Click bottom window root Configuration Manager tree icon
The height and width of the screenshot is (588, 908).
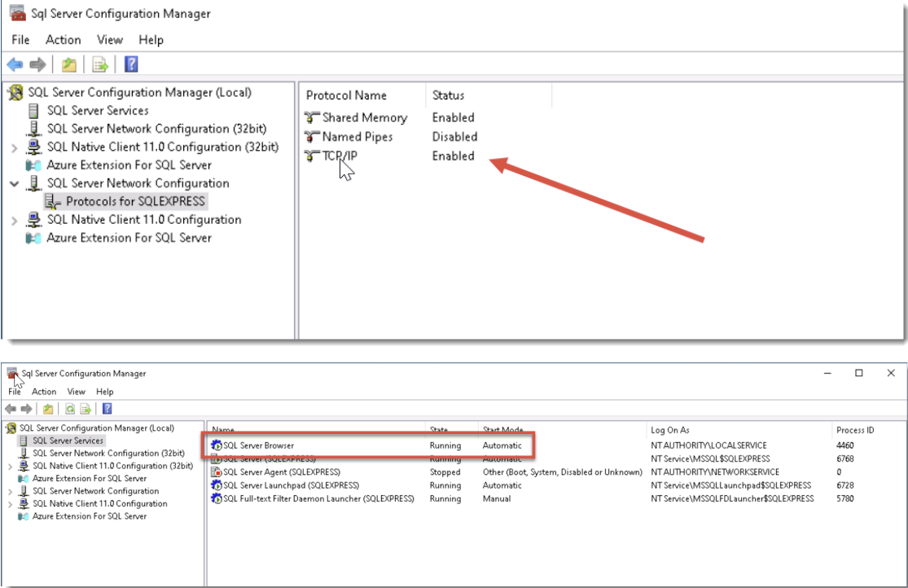(x=11, y=428)
